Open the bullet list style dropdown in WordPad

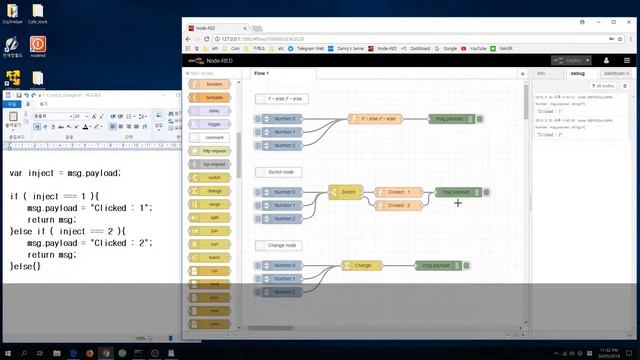click(x=134, y=117)
